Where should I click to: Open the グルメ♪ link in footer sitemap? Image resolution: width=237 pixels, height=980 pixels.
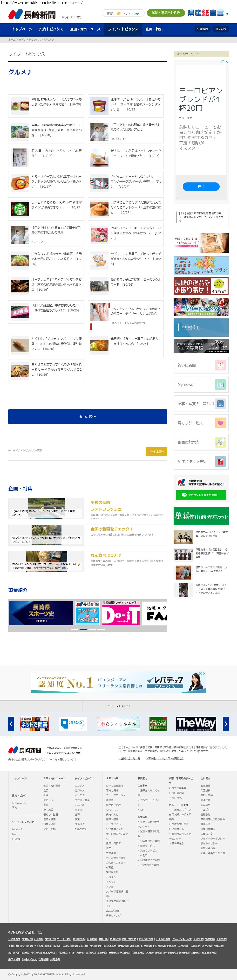point(80,824)
